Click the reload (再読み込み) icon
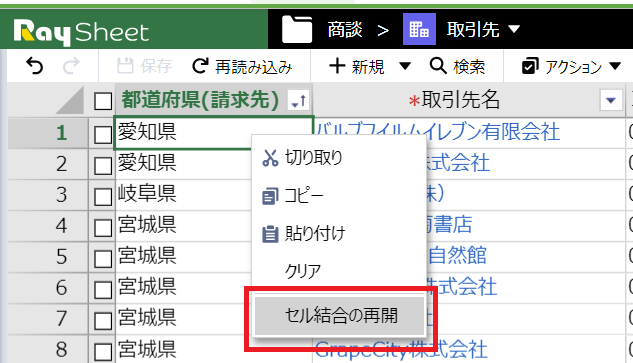Viewport: 633px width, 363px height. [x=201, y=66]
